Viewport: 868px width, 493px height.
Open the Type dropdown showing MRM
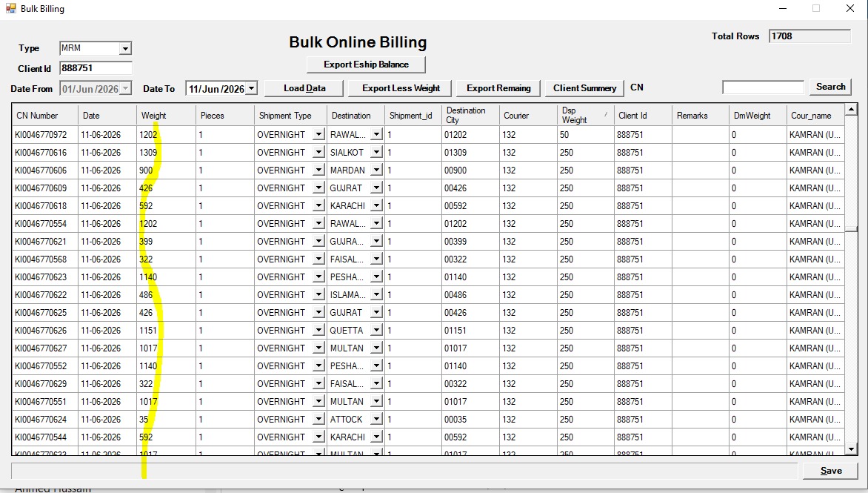click(x=126, y=49)
